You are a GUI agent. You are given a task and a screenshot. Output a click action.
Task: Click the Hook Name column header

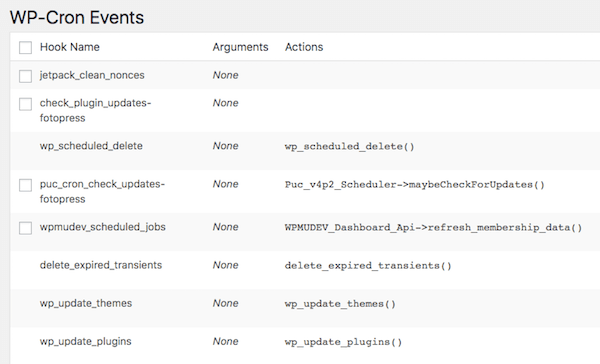pyautogui.click(x=70, y=47)
